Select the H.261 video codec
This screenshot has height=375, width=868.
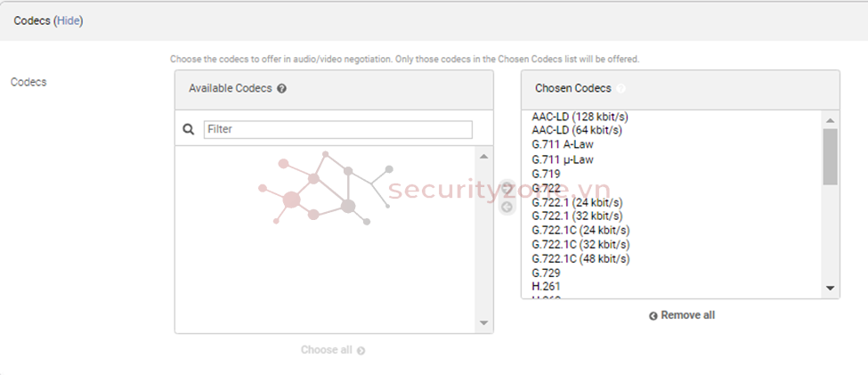[x=546, y=286]
